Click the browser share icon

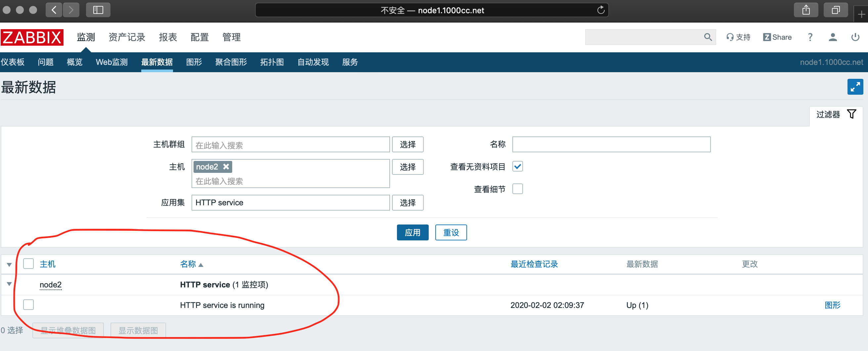(806, 10)
